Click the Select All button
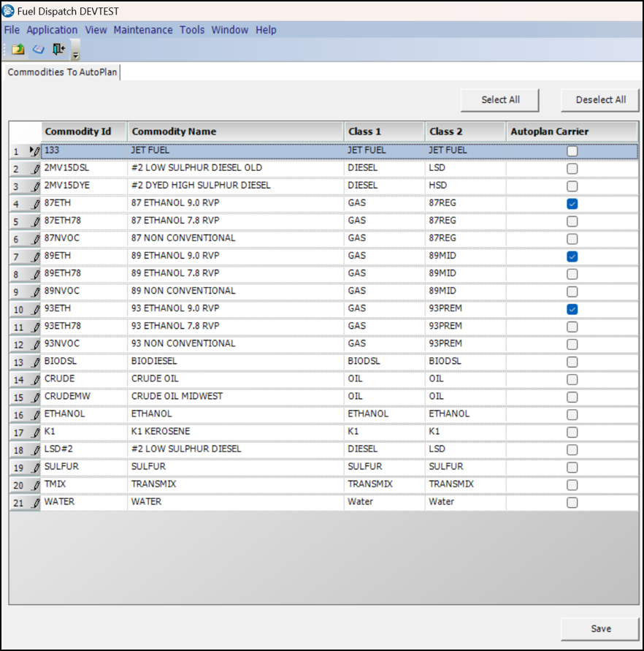This screenshot has width=644, height=651. [500, 99]
